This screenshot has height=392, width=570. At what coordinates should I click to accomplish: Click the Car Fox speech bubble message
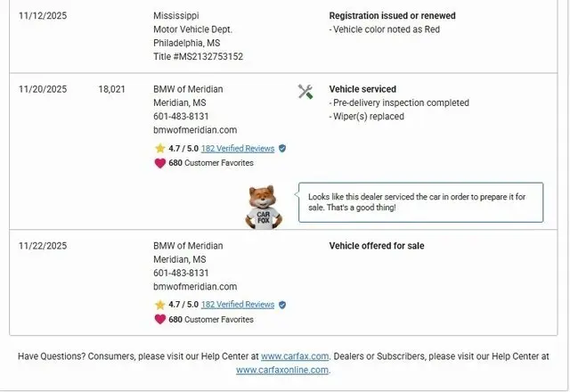coord(419,201)
